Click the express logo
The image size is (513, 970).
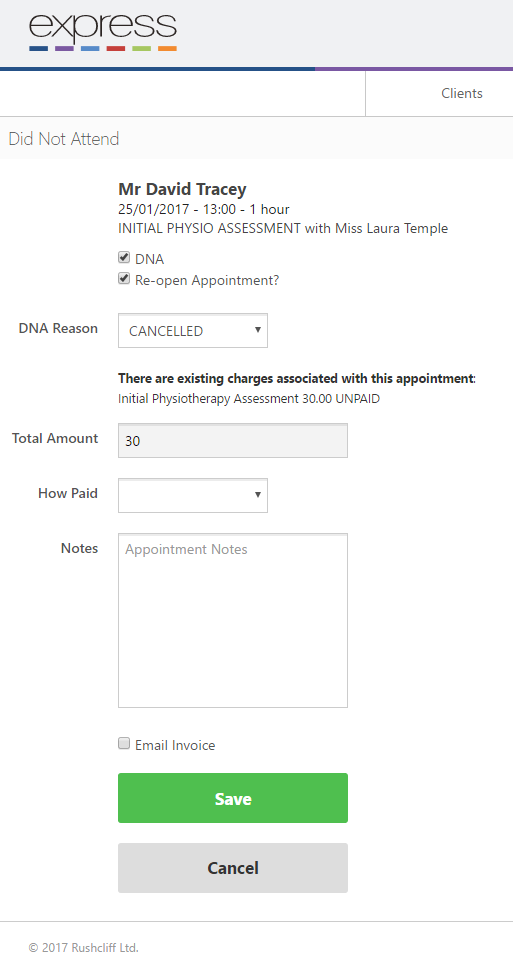click(103, 32)
